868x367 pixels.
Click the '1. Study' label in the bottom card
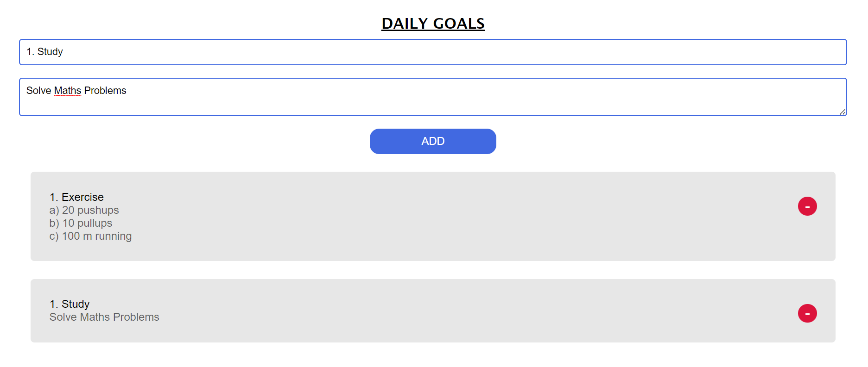coord(69,304)
